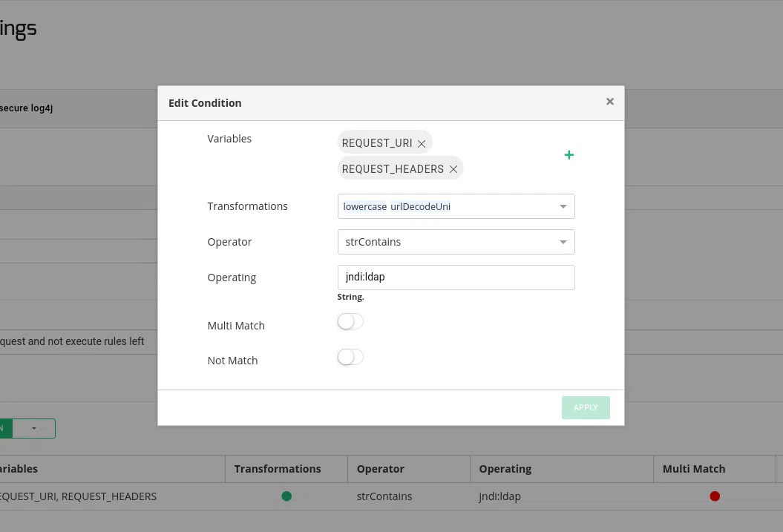Select the lowercase transformation tag
783x532 pixels.
point(364,206)
